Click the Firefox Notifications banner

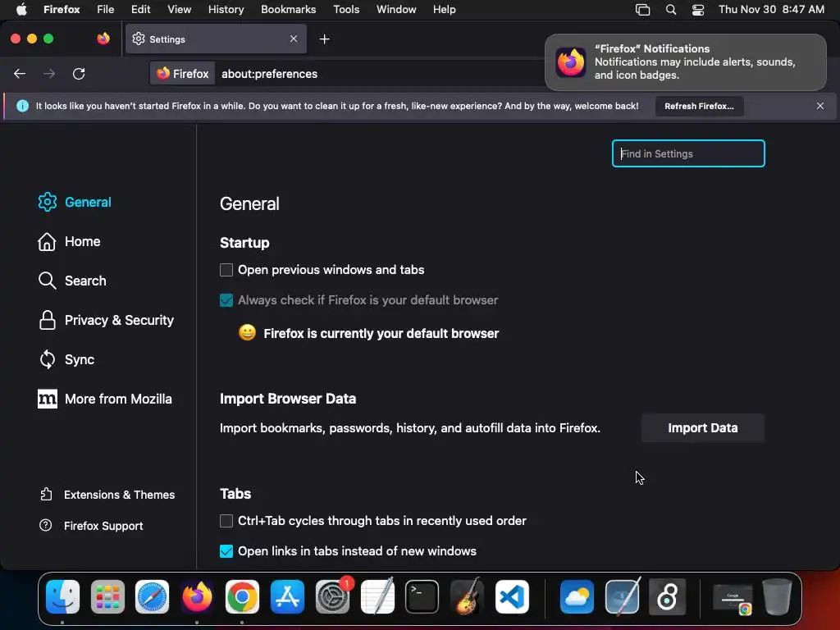[685, 62]
